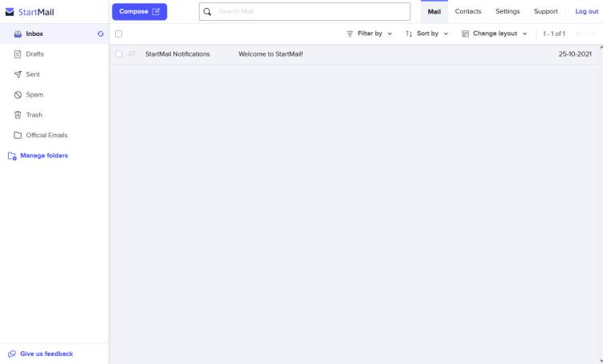603x364 pixels.
Task: Click the pencil icon on Compose button
Action: pyautogui.click(x=156, y=11)
